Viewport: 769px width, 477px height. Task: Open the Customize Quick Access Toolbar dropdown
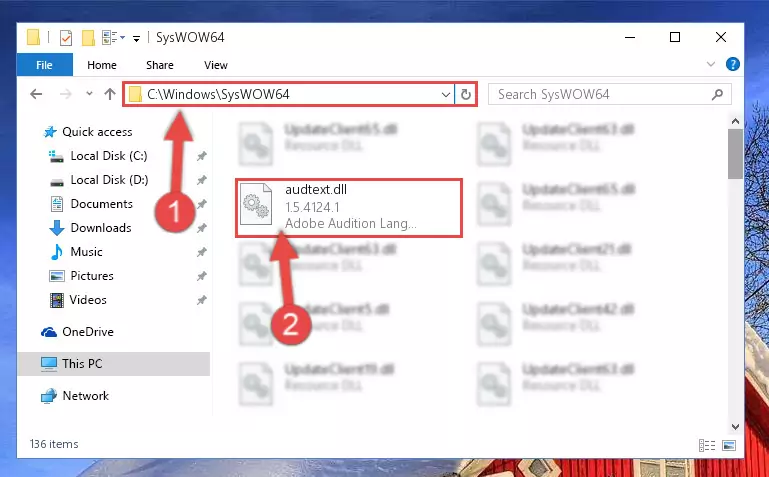tap(136, 38)
